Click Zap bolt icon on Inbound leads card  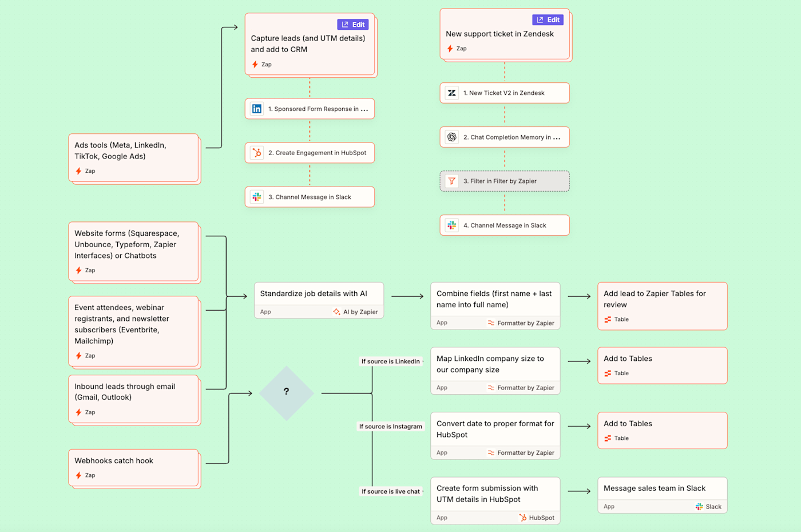click(x=78, y=412)
